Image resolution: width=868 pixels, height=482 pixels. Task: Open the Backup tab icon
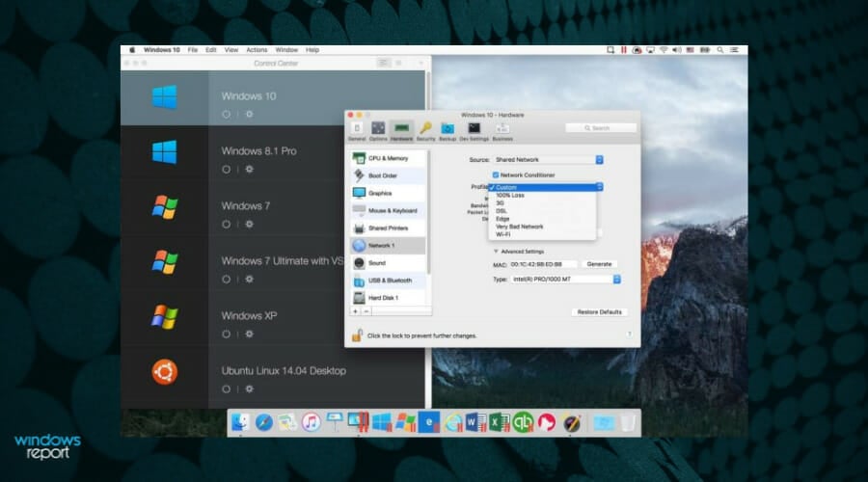tap(448, 131)
